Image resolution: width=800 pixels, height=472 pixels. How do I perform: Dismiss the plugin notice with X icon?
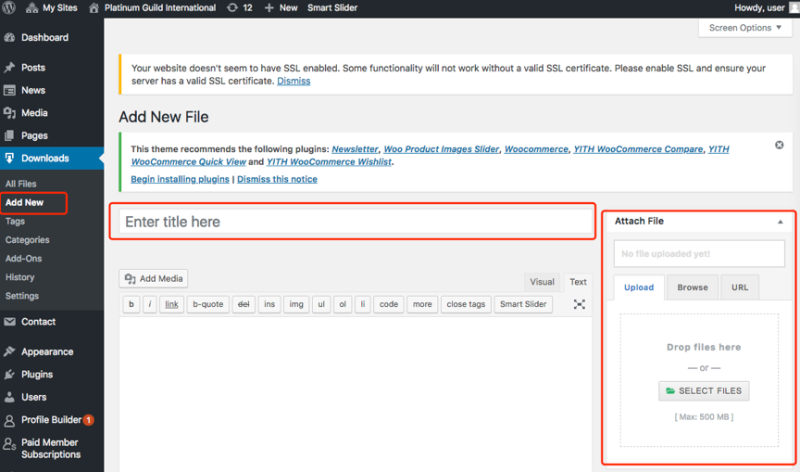coord(779,145)
